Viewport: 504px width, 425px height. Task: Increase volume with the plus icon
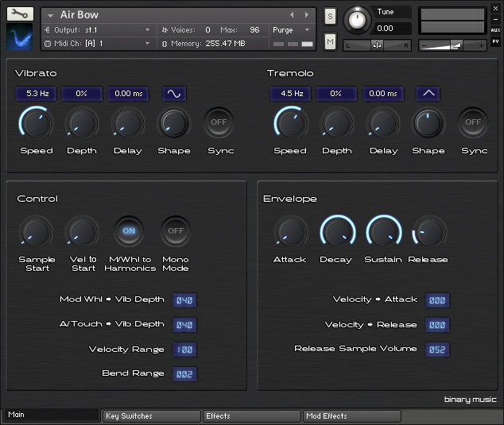481,45
